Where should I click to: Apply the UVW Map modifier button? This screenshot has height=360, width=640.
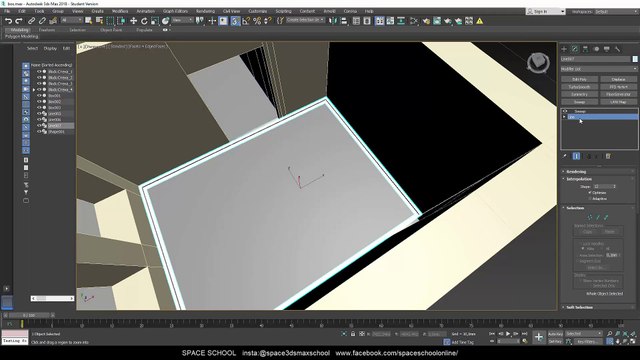click(x=618, y=102)
